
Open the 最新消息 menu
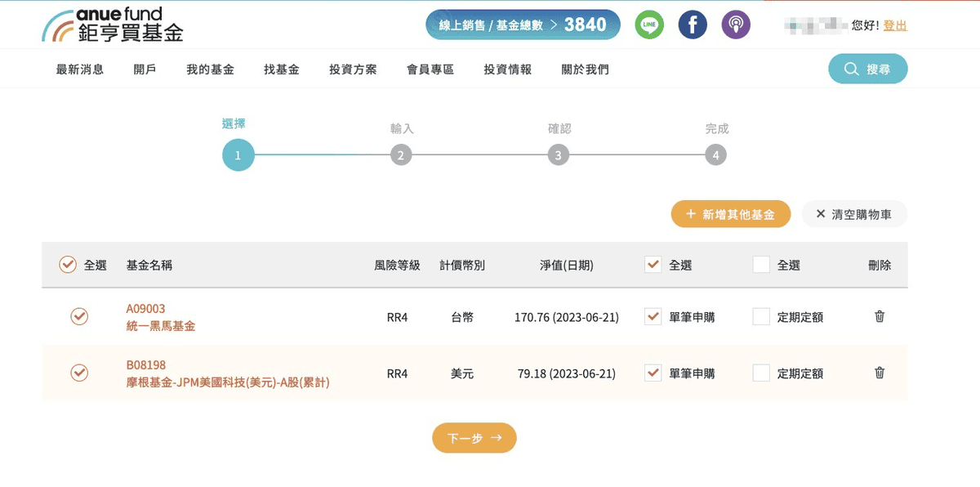(x=80, y=69)
